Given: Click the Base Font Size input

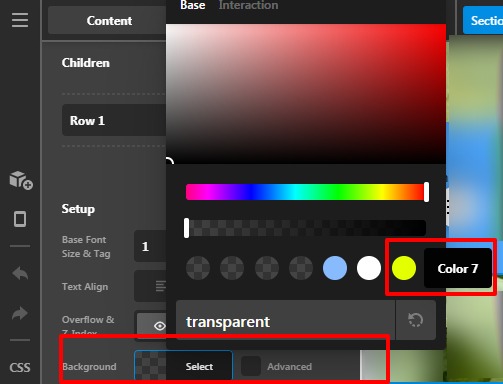Looking at the screenshot, I should pyautogui.click(x=150, y=246).
